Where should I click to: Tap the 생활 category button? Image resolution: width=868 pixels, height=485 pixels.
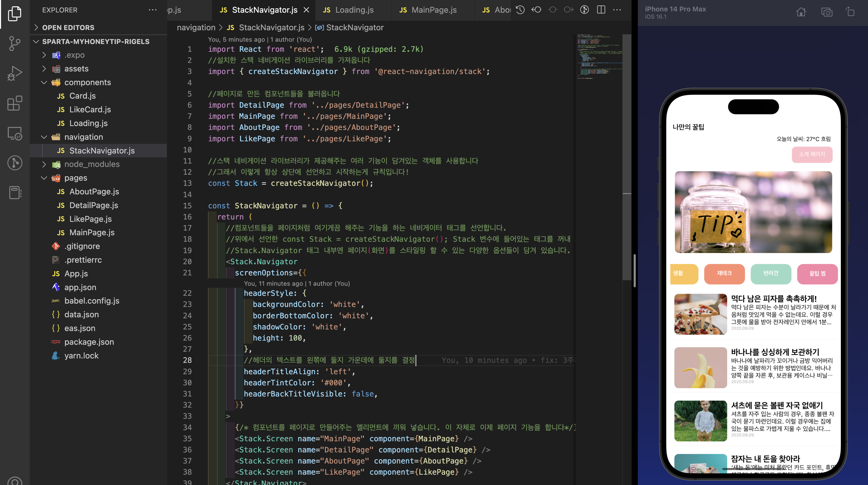point(684,274)
